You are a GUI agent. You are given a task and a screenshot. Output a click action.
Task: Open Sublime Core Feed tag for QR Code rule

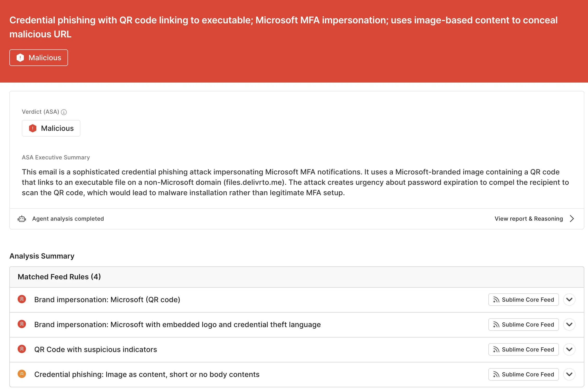[x=523, y=349]
